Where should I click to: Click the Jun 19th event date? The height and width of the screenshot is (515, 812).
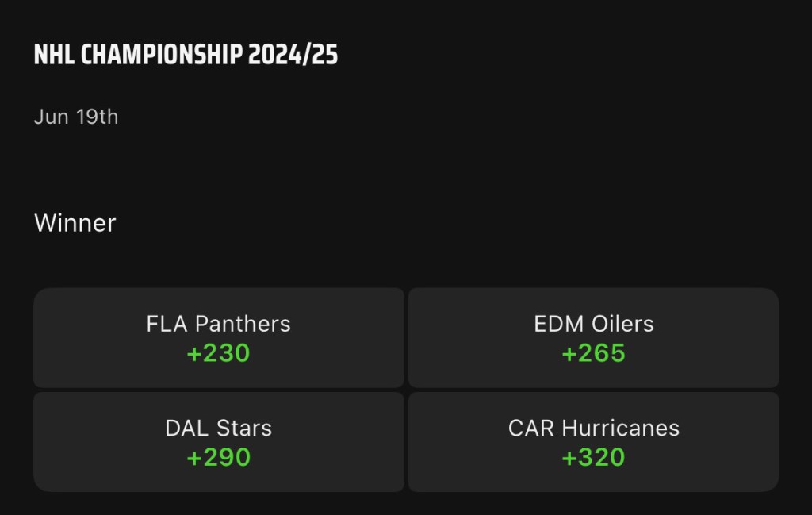pos(76,117)
